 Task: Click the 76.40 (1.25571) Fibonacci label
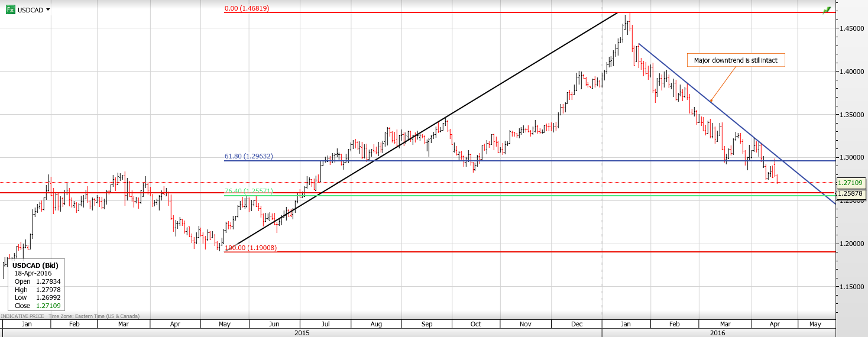(x=248, y=192)
